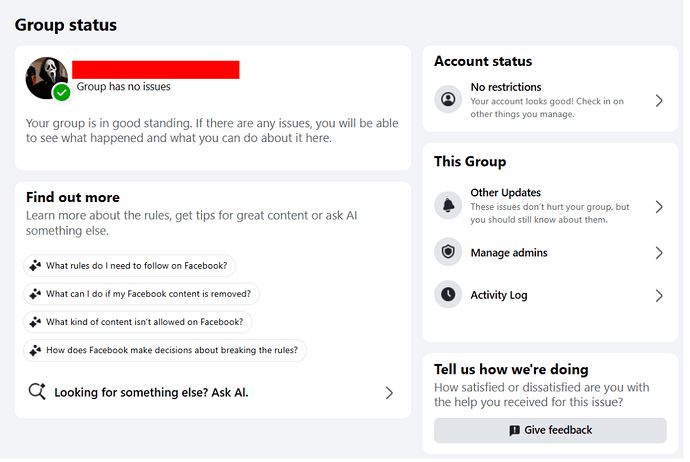Open the Manage admins chevron arrow

click(659, 253)
